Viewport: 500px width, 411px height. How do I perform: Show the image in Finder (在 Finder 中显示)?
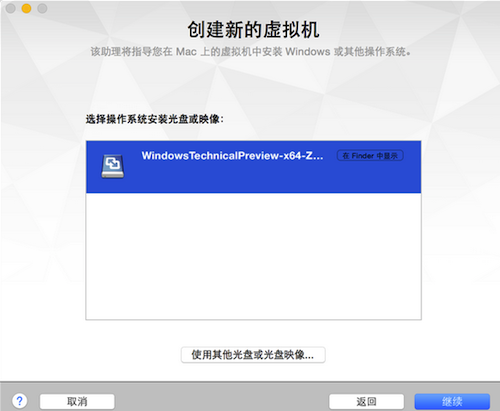[370, 156]
